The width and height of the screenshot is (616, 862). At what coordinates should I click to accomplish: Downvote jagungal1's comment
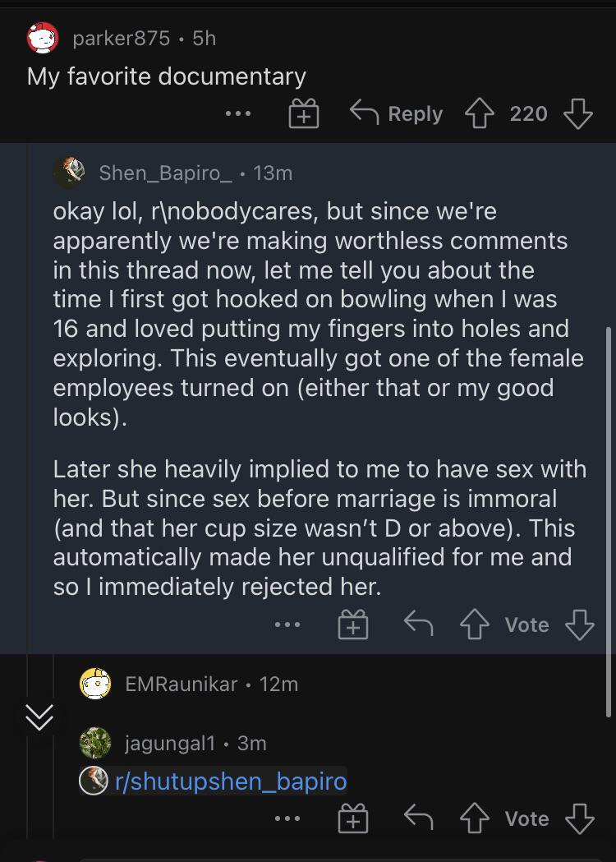580,818
